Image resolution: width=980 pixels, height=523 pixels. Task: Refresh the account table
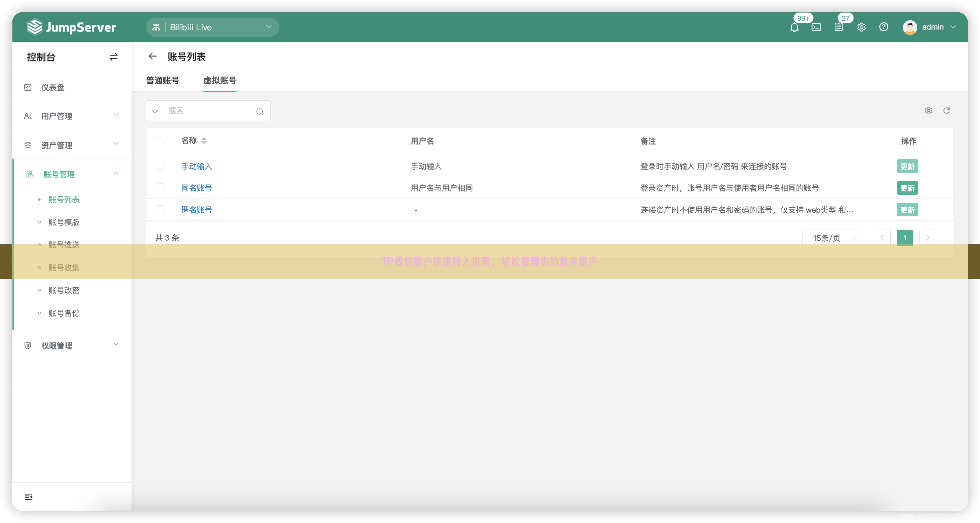click(x=946, y=110)
